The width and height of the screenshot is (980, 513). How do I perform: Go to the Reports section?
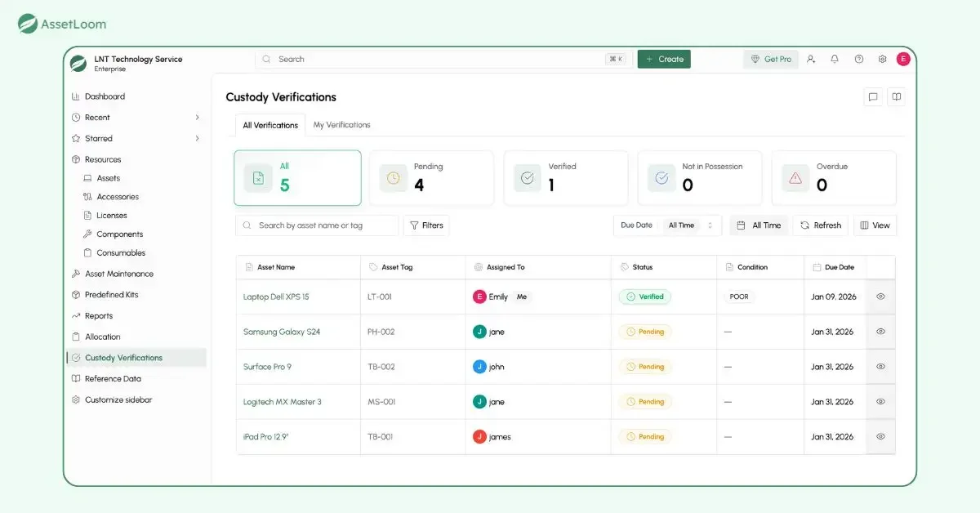click(101, 315)
